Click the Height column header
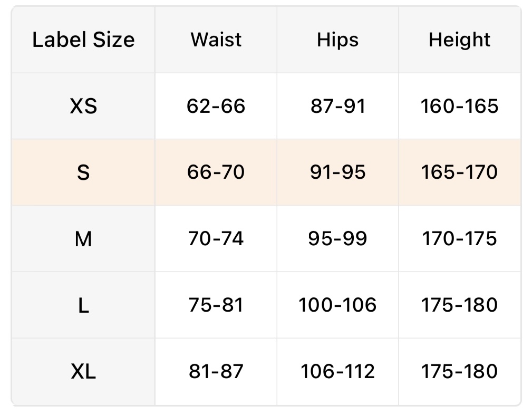Viewport: 532px width, 415px height. tap(459, 40)
